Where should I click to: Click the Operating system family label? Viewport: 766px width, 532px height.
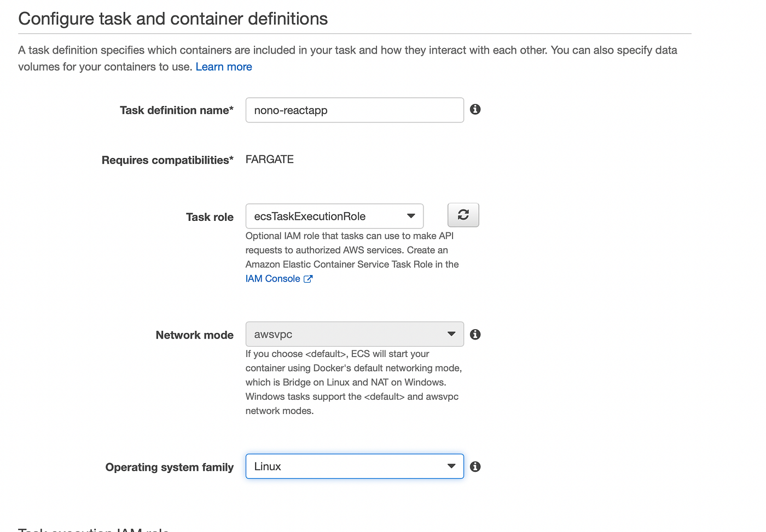(x=169, y=467)
